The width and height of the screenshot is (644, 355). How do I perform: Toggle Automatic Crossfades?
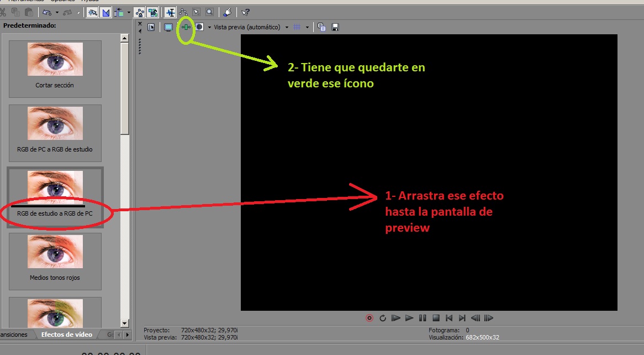pos(105,12)
